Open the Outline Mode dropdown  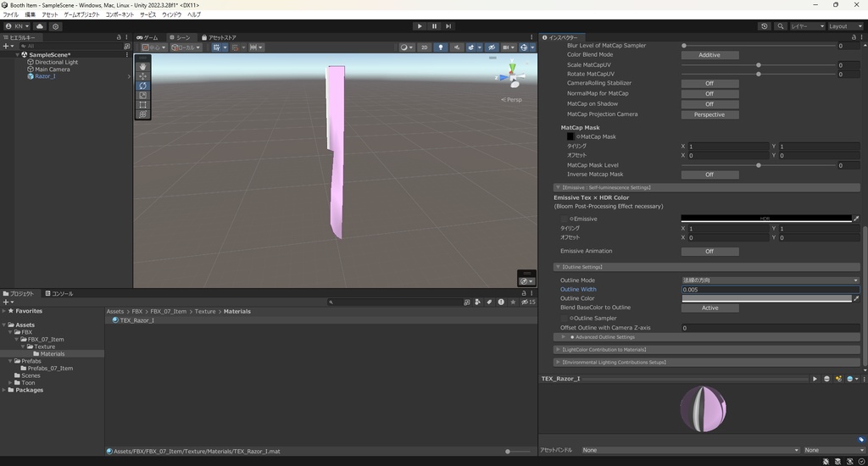coord(770,280)
